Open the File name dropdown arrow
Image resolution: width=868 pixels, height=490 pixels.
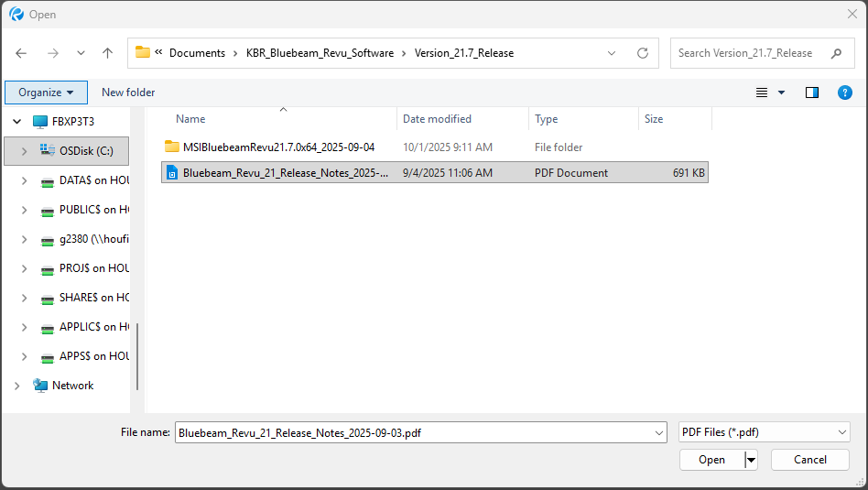coord(659,432)
